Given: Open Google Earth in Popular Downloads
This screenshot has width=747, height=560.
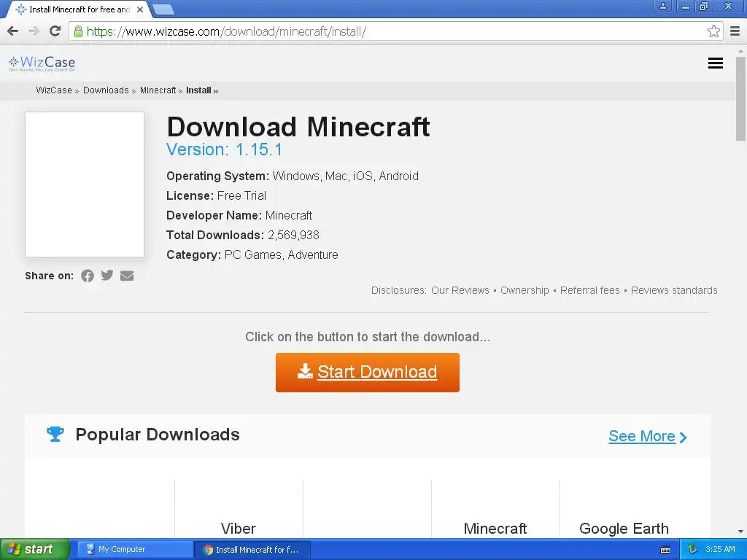Looking at the screenshot, I should click(624, 529).
